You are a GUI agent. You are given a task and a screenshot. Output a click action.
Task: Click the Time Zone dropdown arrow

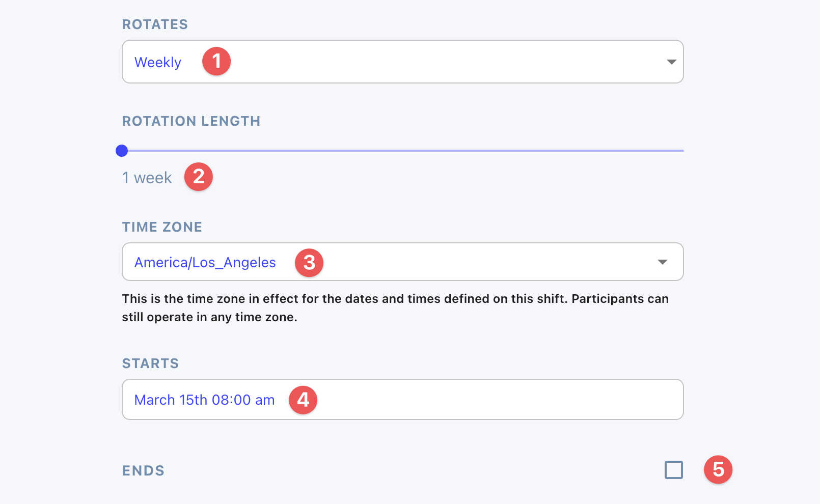pyautogui.click(x=662, y=262)
